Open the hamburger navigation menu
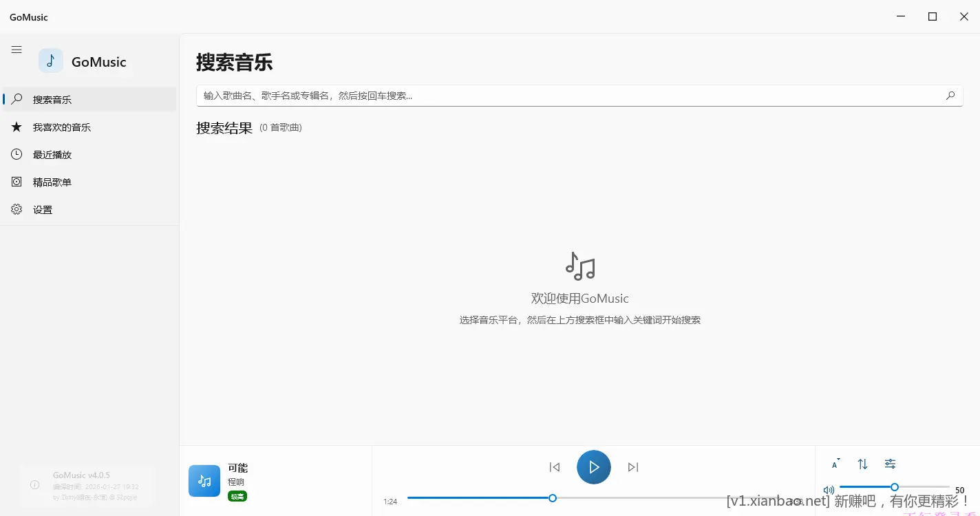Image resolution: width=980 pixels, height=516 pixels. (17, 50)
